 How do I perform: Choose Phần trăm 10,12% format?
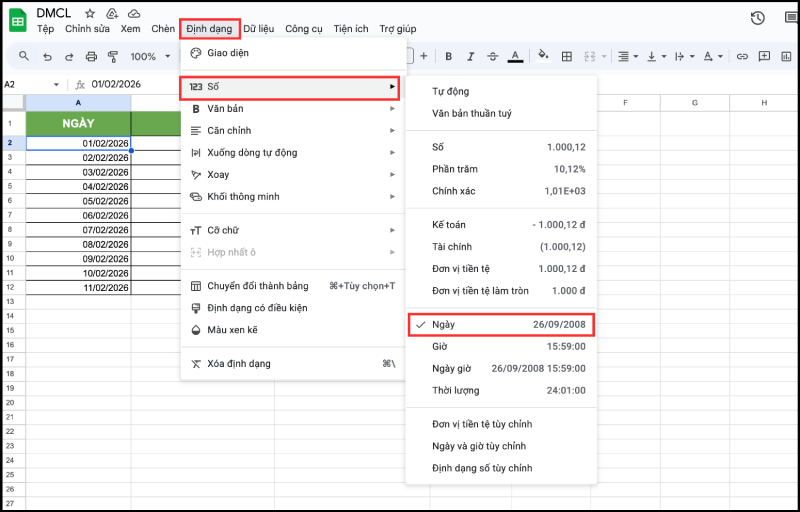[501, 169]
